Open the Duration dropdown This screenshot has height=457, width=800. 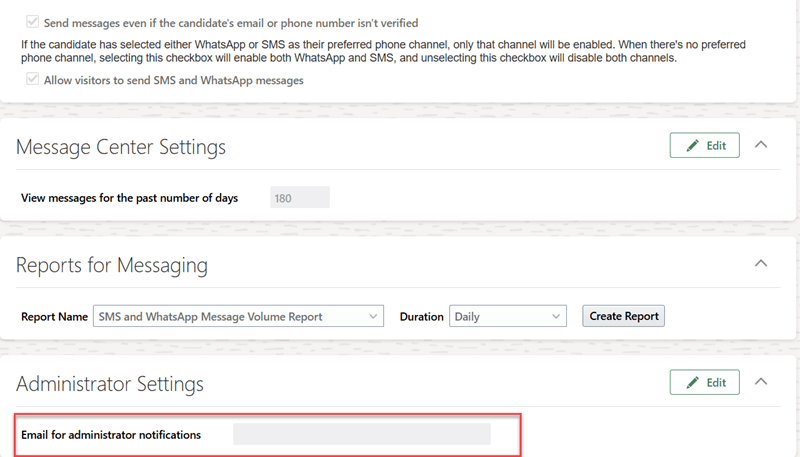[508, 316]
